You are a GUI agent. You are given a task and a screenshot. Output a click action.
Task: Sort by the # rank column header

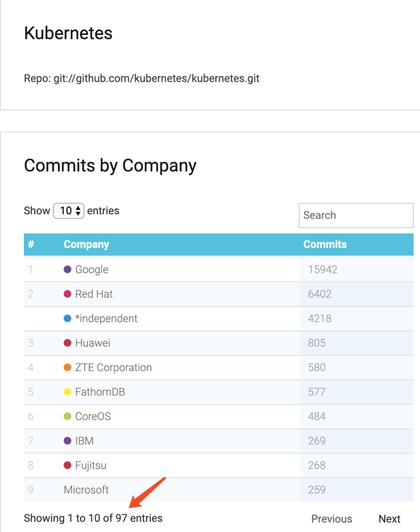[x=31, y=244]
